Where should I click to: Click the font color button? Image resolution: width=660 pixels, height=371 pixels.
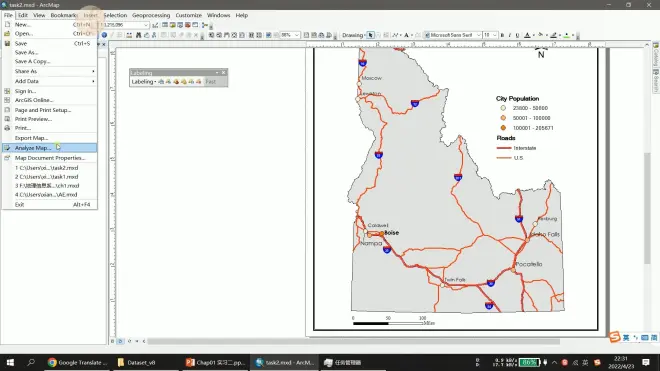coord(527,35)
